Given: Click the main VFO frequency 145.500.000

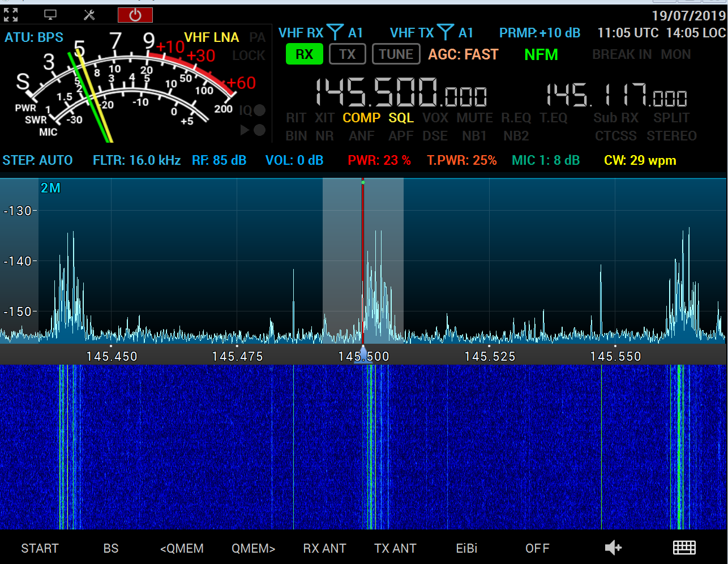Looking at the screenshot, I should 401,93.
